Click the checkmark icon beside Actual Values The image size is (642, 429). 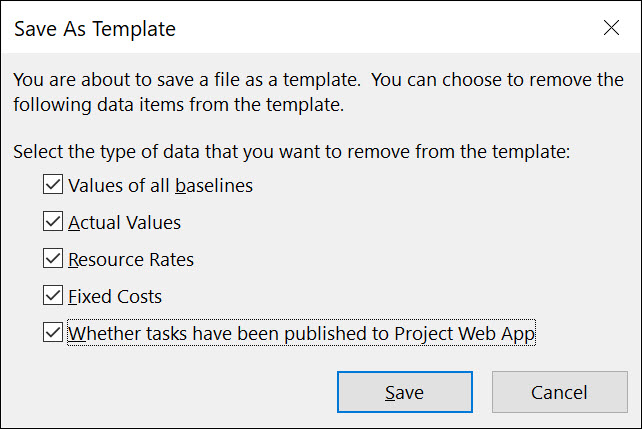53,221
